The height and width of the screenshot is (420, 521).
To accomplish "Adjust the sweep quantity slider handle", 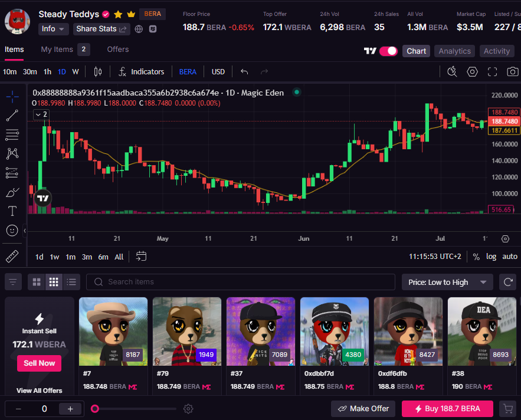I will point(95,409).
